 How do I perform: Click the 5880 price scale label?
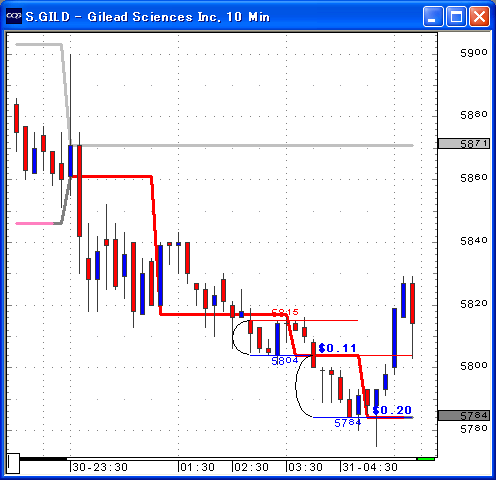[x=474, y=115]
